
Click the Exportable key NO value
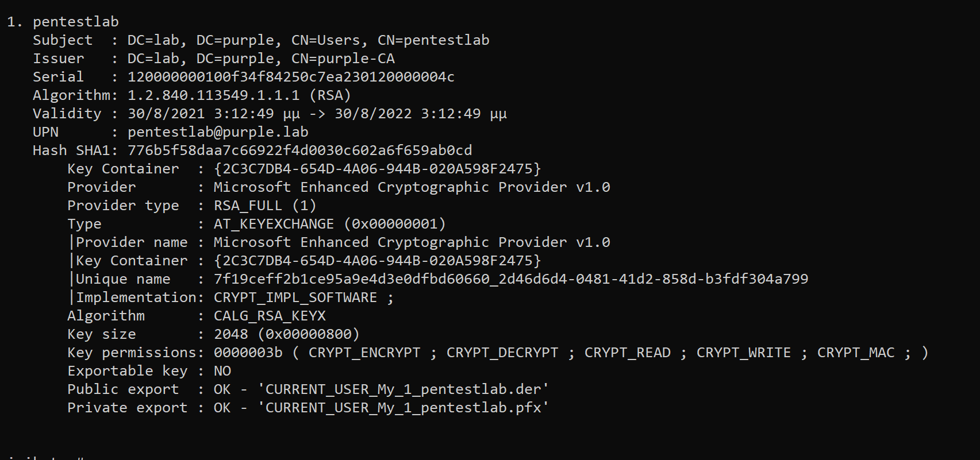(222, 371)
